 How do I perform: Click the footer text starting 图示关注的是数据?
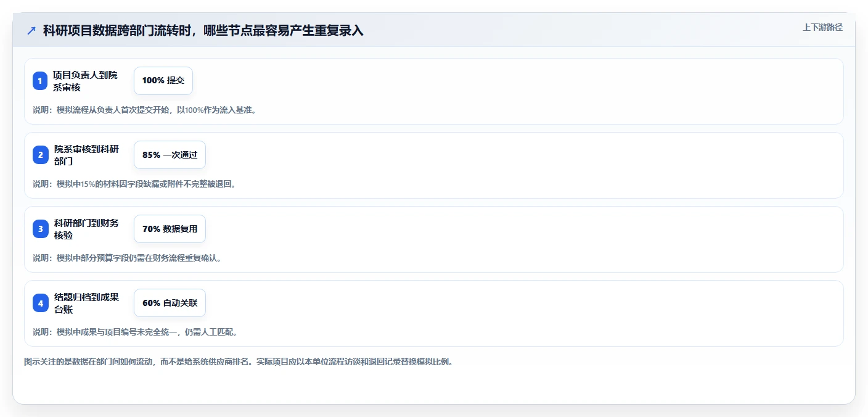[x=239, y=361]
